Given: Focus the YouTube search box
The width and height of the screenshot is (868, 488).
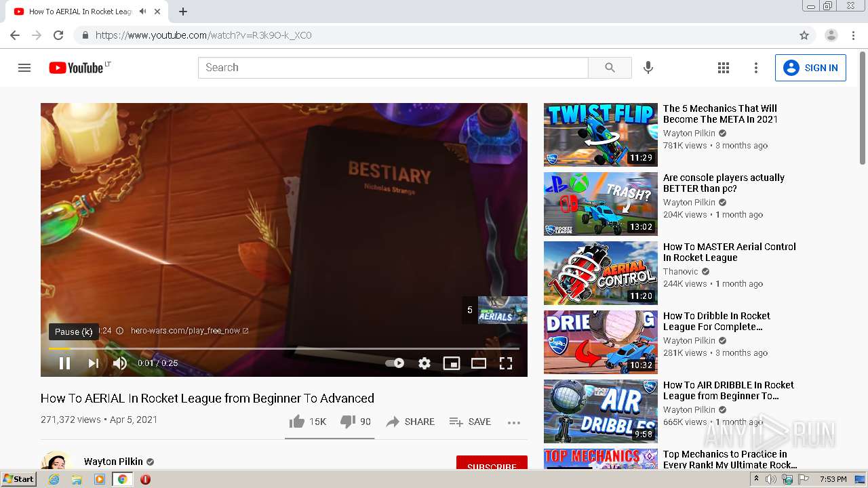Looking at the screenshot, I should 393,68.
